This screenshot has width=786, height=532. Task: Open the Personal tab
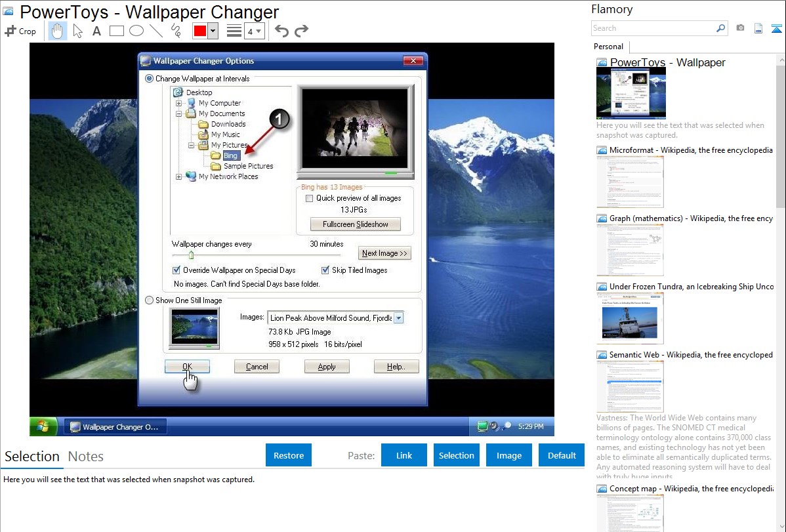(609, 47)
